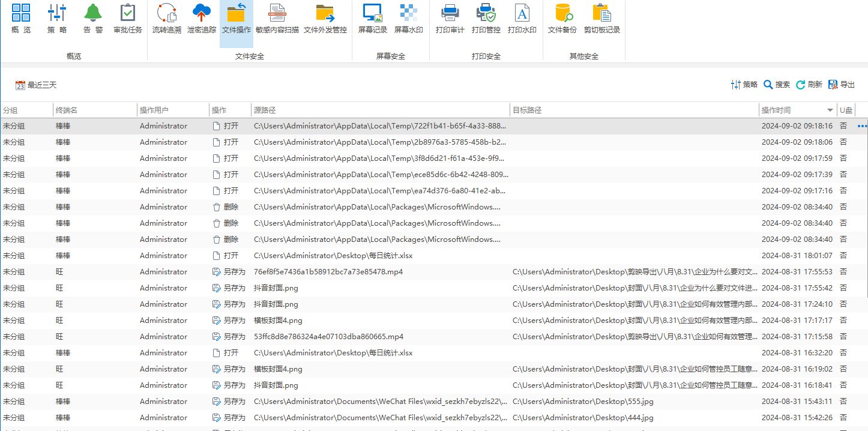Click 横板封面4.png row at 16:19:02

(x=434, y=369)
